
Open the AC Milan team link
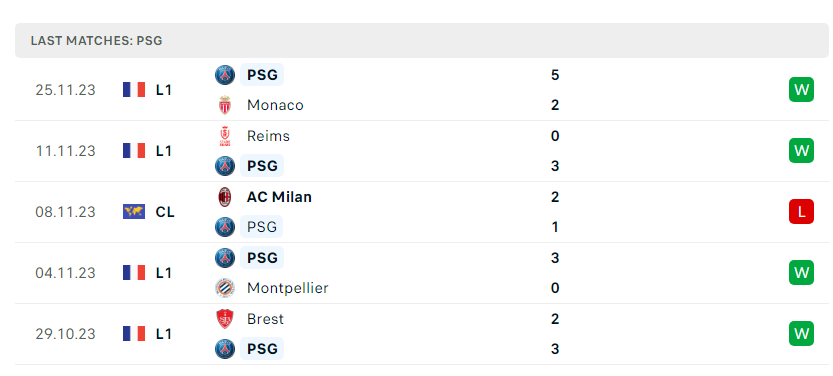coord(279,197)
